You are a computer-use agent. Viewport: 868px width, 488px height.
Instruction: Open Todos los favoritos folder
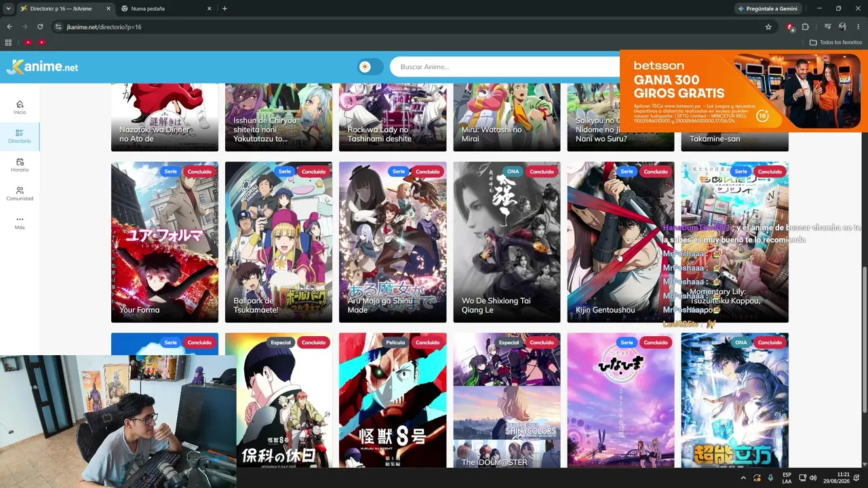pos(835,42)
